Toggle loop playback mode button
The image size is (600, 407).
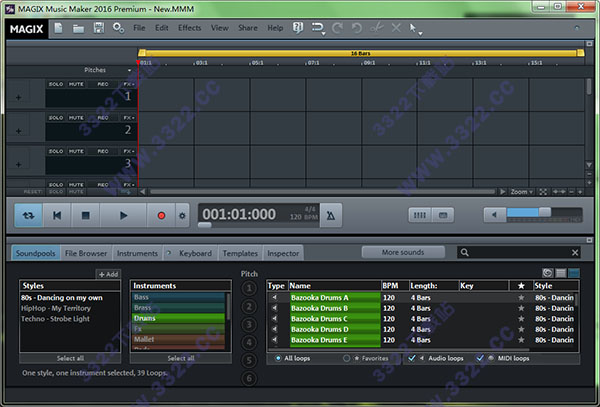click(28, 216)
